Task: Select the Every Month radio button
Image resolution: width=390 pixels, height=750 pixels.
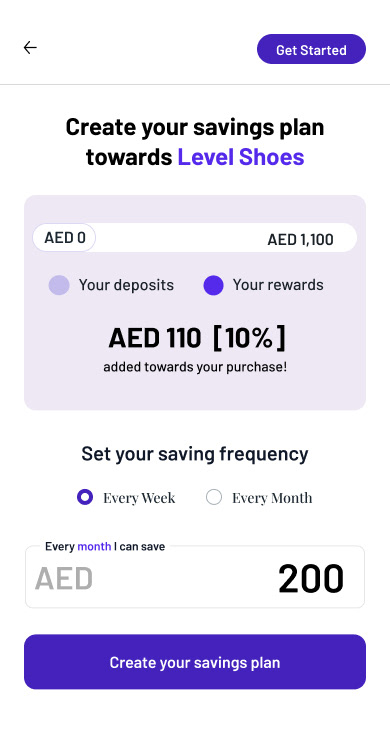Action: coord(214,497)
